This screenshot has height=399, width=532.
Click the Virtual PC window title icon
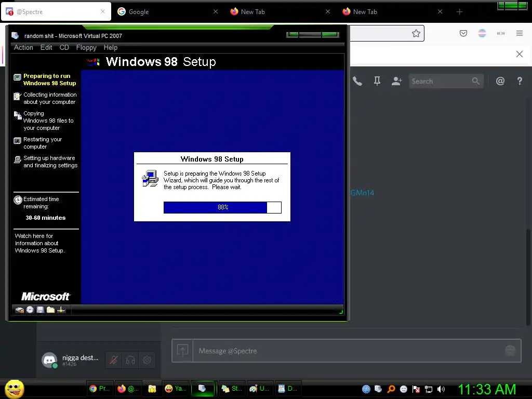click(x=15, y=36)
